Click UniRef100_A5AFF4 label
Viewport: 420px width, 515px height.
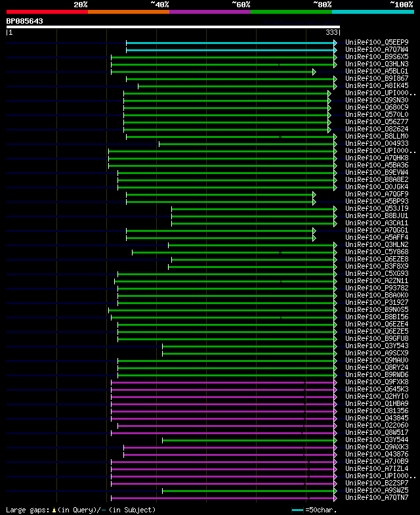click(x=377, y=238)
